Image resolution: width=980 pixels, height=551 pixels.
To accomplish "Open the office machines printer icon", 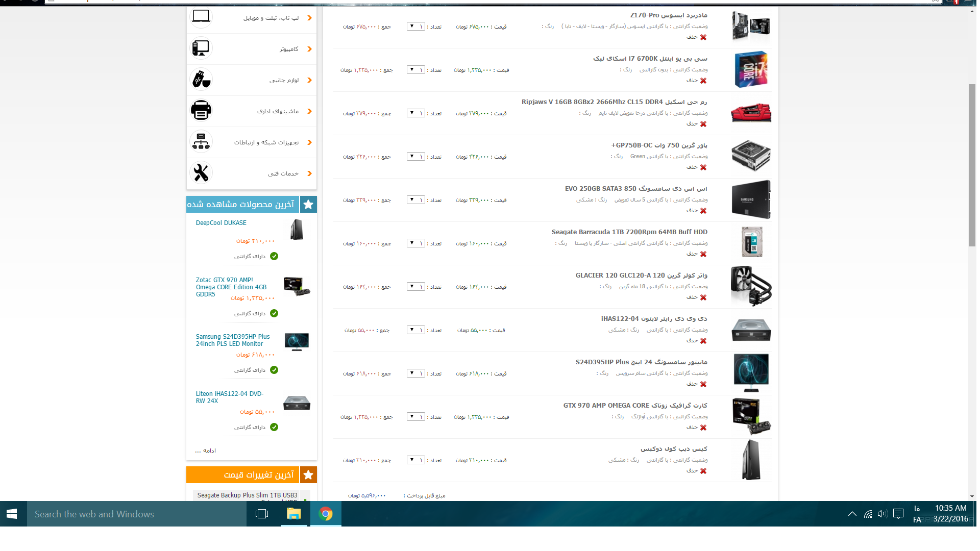I will (x=201, y=111).
